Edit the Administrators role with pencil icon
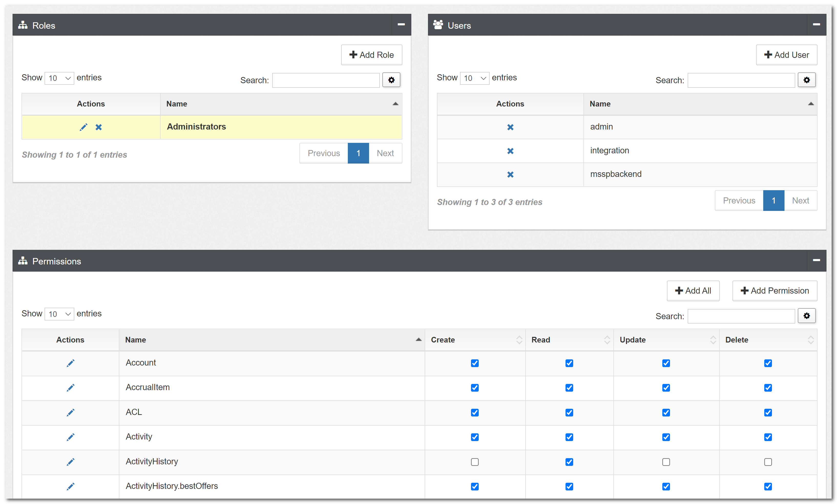This screenshot has width=837, height=504. (x=83, y=127)
